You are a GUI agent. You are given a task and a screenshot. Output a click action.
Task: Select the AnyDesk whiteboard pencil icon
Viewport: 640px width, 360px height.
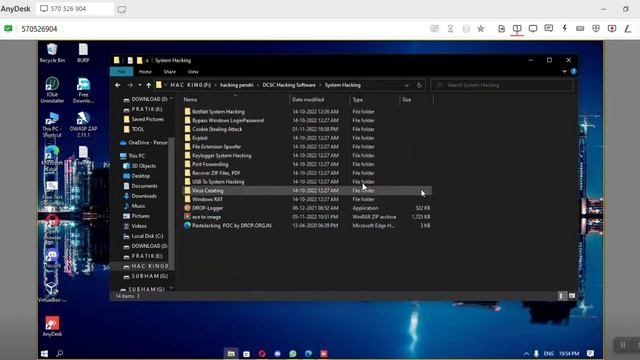click(628, 28)
